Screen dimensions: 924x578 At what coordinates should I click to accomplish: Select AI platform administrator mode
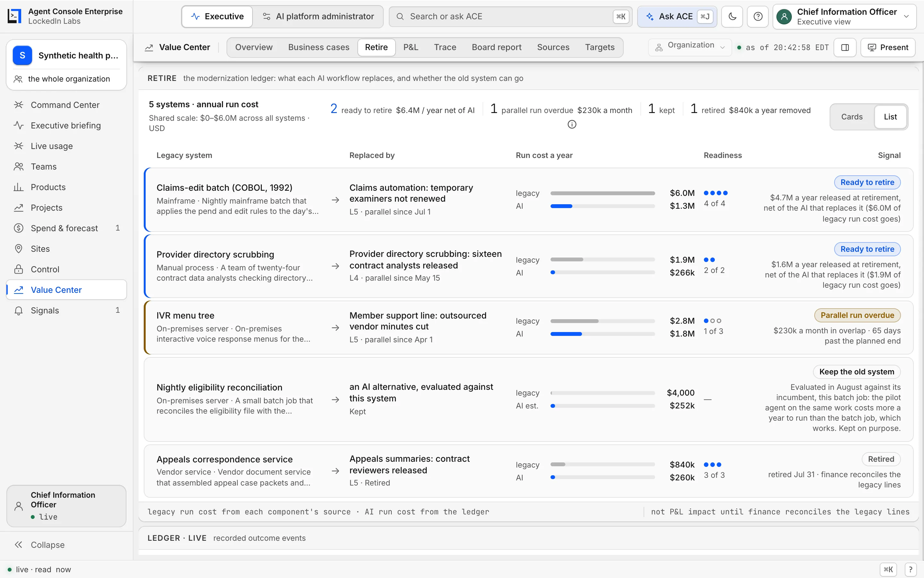(x=318, y=16)
